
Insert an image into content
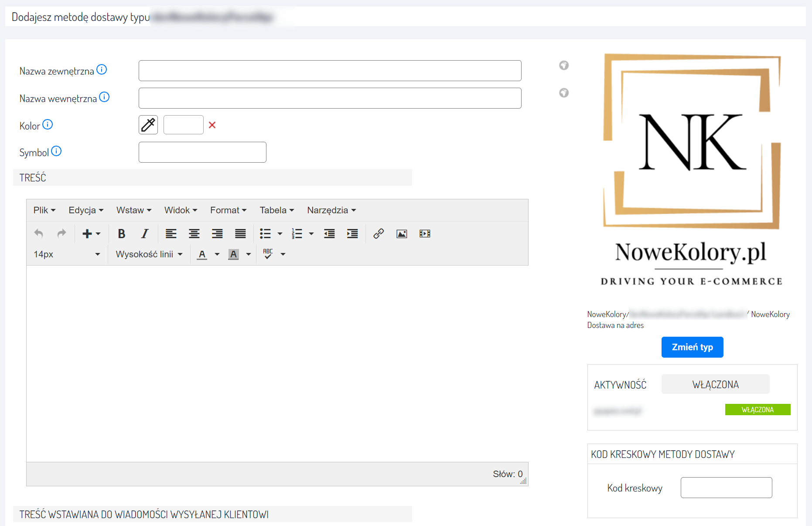point(402,234)
